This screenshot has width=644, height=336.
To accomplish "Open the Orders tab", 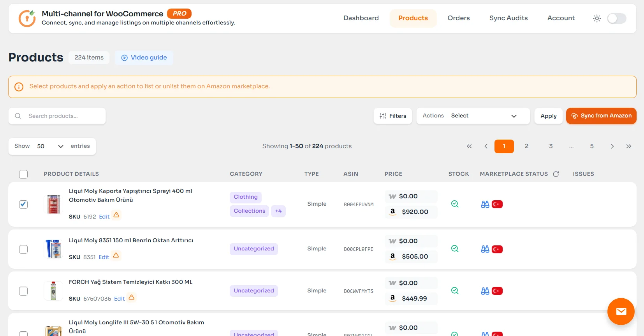I will 459,18.
